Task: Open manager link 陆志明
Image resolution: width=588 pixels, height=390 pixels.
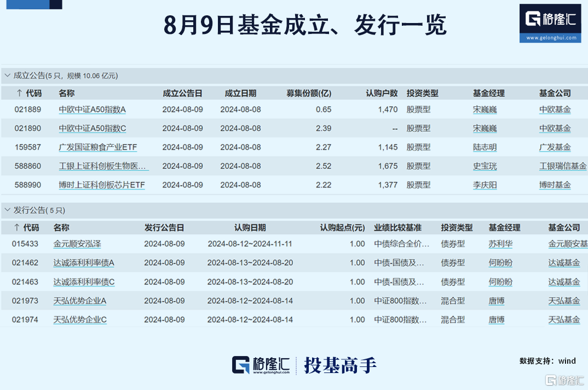Action: [485, 147]
